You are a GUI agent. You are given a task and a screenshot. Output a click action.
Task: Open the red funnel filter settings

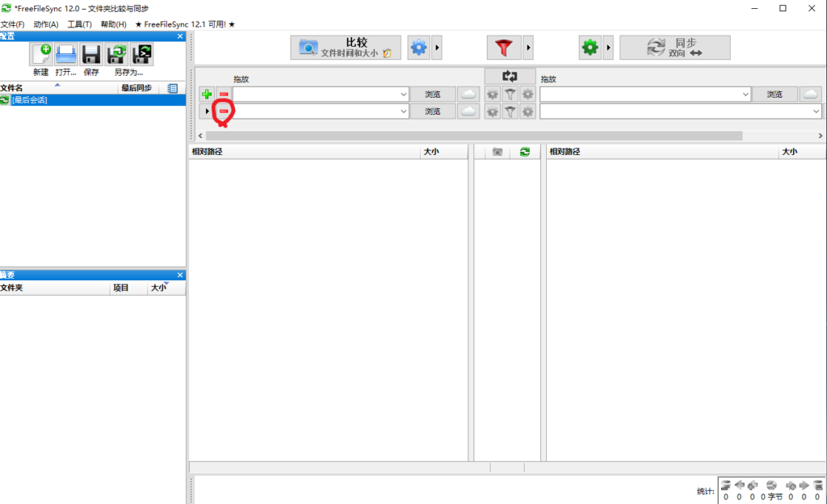504,48
